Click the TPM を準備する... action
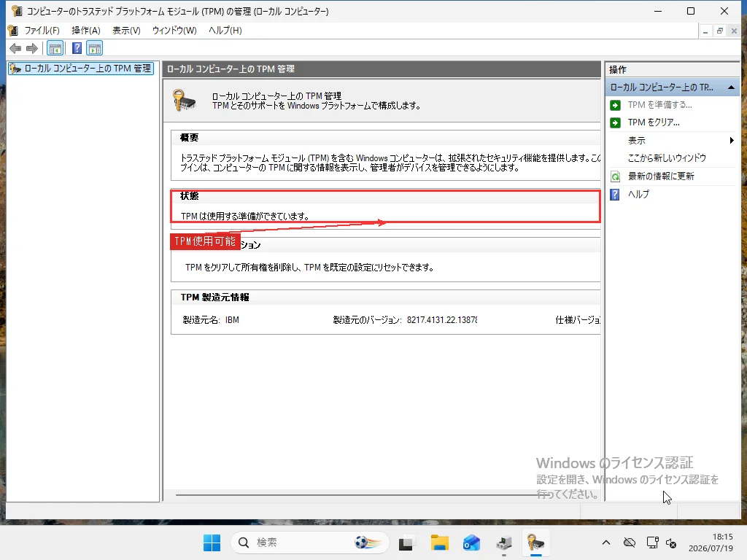The image size is (747, 560). click(x=659, y=105)
